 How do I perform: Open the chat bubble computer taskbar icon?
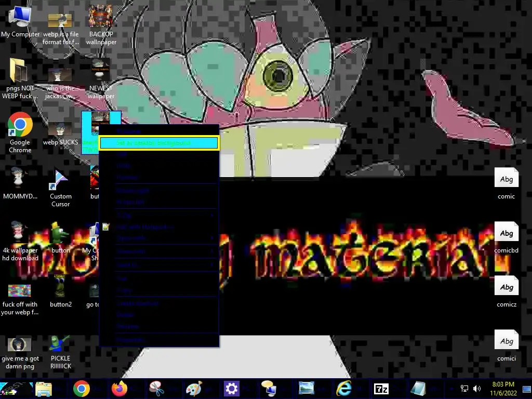coord(269,389)
